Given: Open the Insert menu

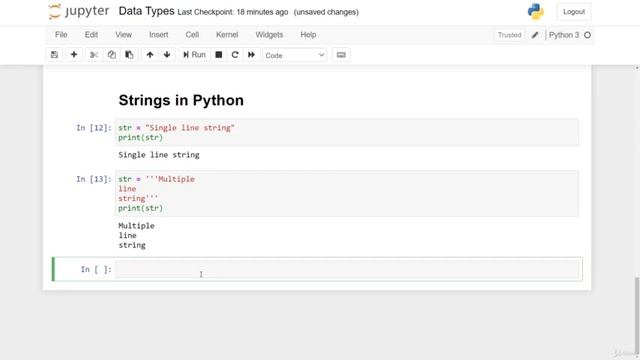Looking at the screenshot, I should click(x=158, y=35).
